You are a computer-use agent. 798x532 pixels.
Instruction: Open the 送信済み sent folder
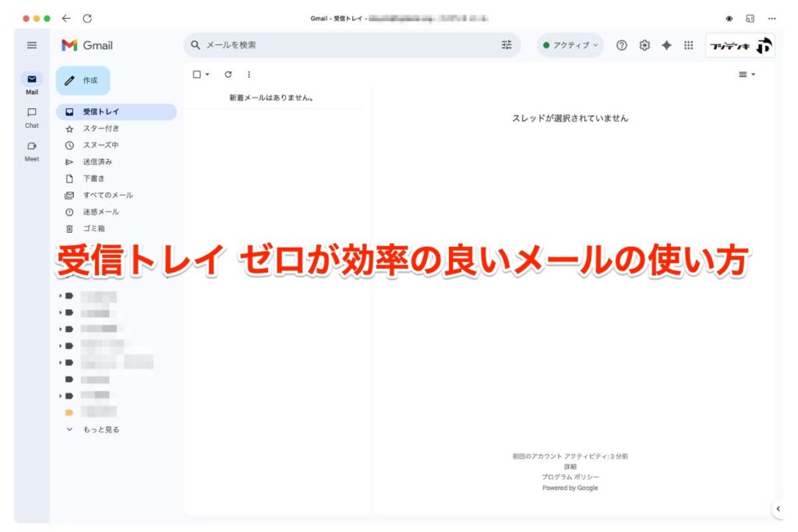pyautogui.click(x=117, y=162)
